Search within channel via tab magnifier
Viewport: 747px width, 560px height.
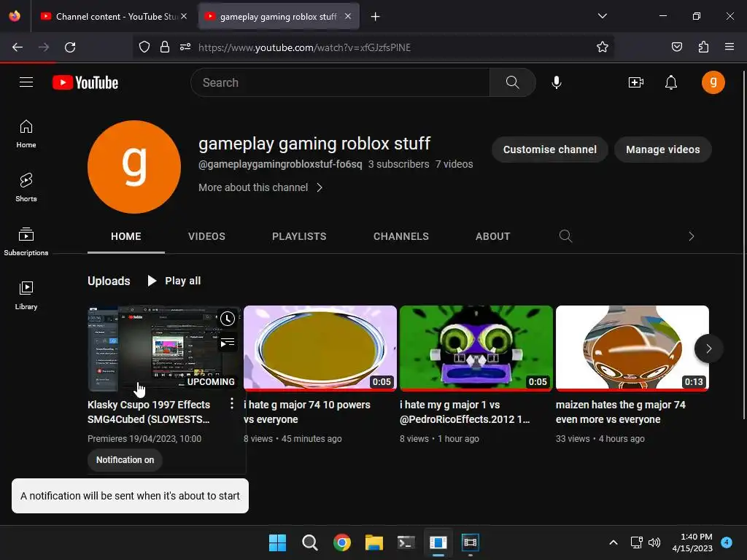click(x=565, y=236)
